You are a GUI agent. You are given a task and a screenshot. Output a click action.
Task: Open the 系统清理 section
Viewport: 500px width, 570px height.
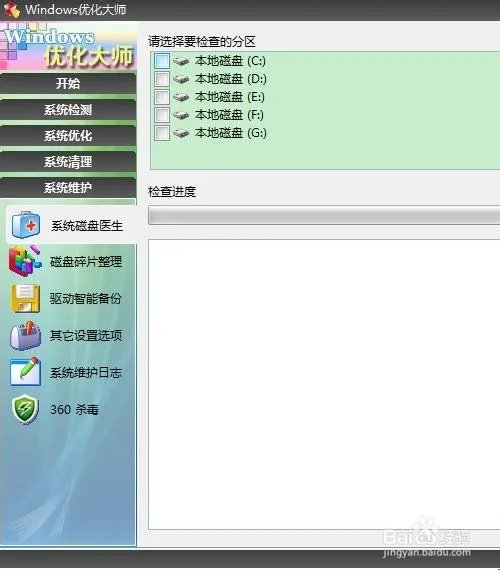tap(68, 162)
